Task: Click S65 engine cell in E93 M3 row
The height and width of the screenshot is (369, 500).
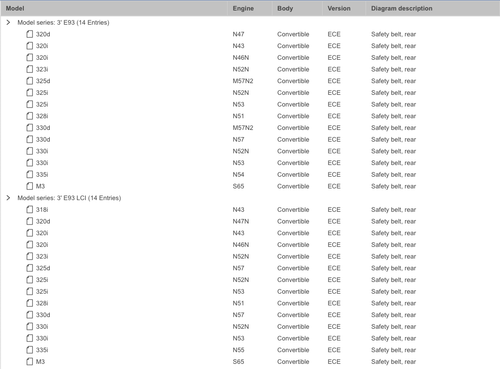Action: click(x=238, y=186)
